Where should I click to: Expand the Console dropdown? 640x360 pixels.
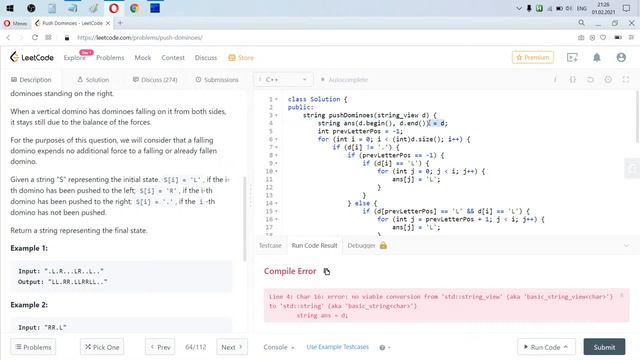pyautogui.click(x=279, y=347)
